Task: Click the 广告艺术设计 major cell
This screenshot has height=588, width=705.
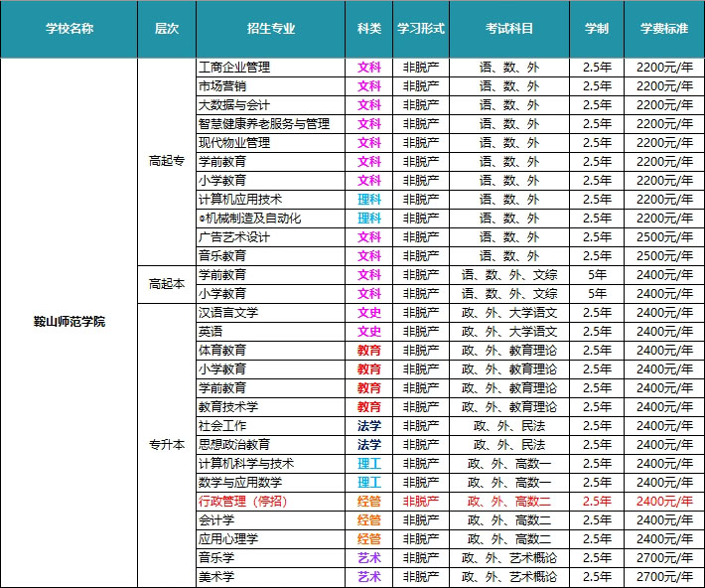Action: click(271, 237)
